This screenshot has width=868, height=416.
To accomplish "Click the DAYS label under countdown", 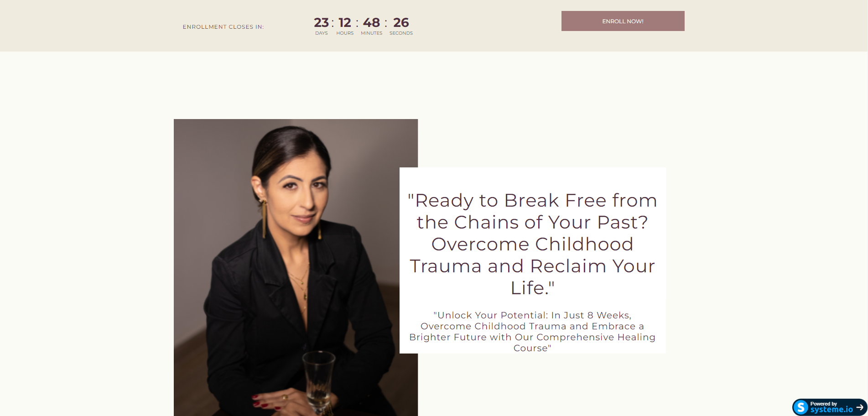I will (x=321, y=33).
